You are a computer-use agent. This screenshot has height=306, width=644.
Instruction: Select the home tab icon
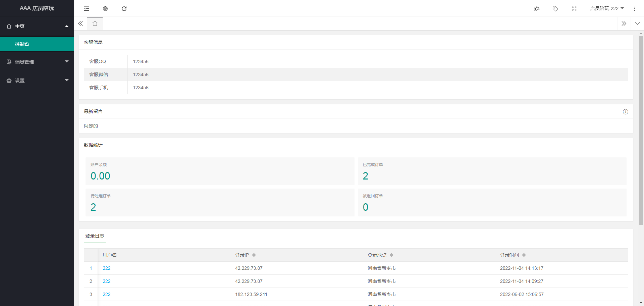95,23
